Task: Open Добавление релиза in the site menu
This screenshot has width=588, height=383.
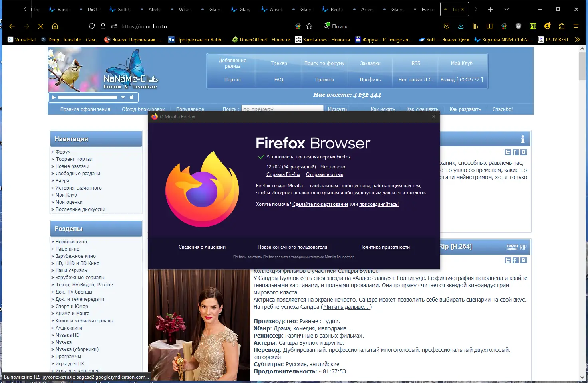Action: tap(232, 63)
